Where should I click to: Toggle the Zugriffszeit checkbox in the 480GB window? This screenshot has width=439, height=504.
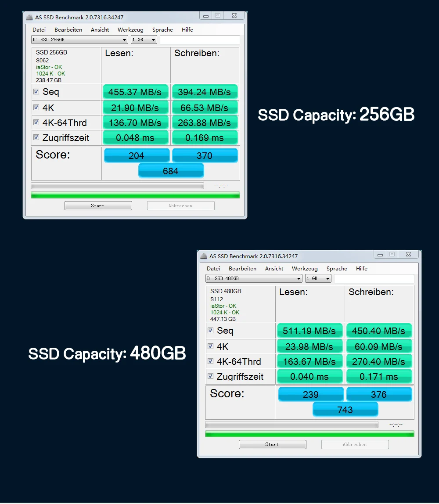[x=211, y=376]
